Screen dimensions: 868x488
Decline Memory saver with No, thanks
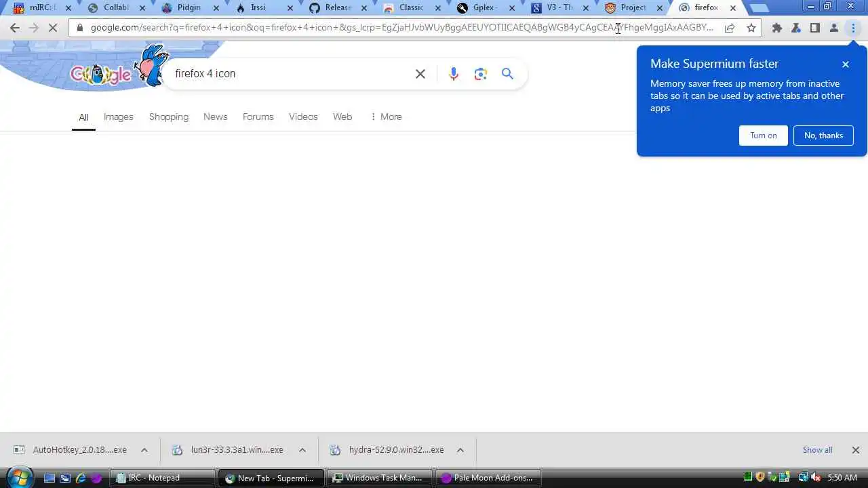(x=824, y=136)
